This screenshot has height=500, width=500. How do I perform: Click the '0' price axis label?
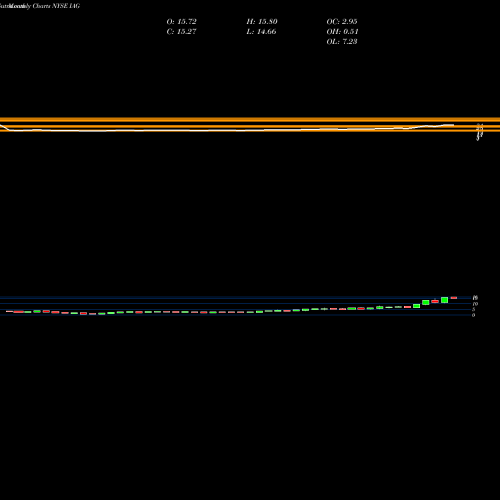click(473, 315)
